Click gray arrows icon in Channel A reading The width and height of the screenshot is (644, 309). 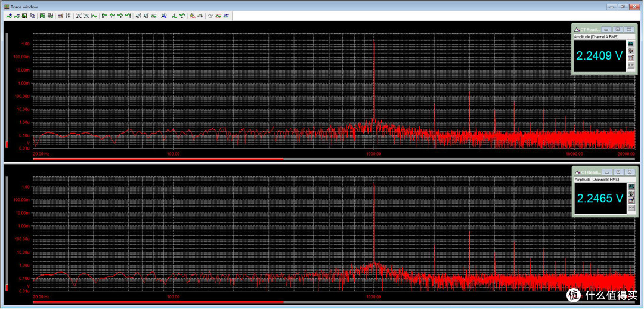(631, 66)
